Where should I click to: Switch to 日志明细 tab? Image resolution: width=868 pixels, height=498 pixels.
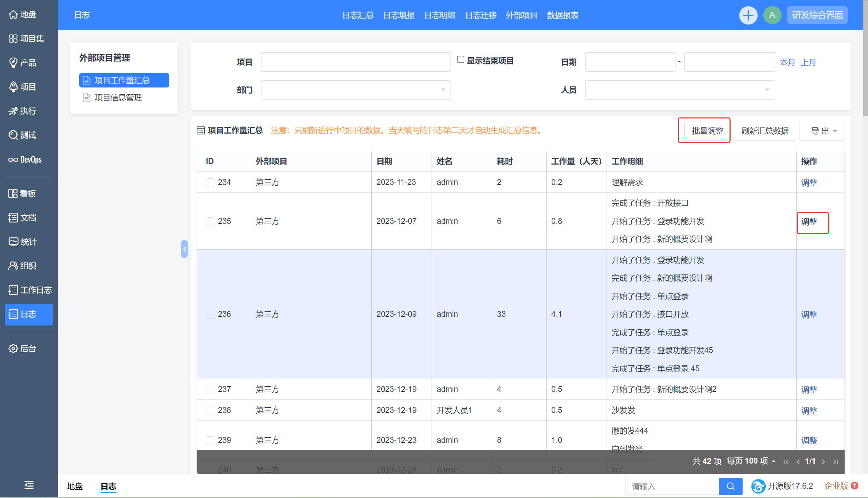pos(440,15)
